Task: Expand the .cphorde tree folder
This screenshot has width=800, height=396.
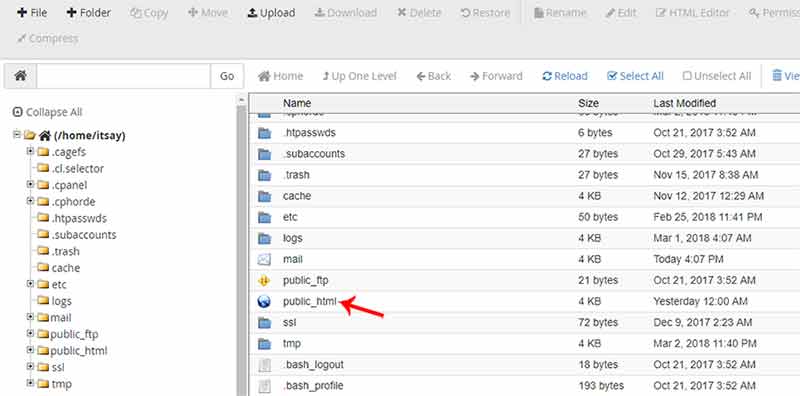Action: 30,201
